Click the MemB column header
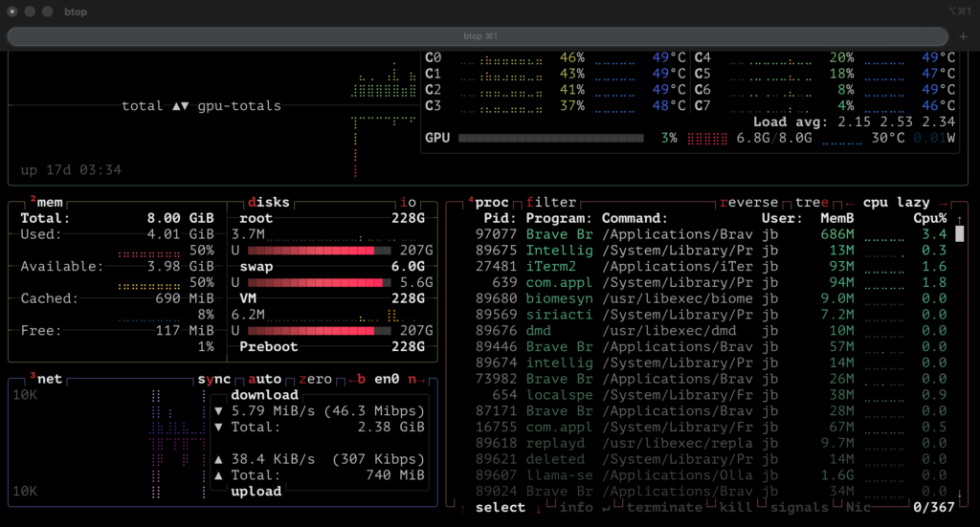Viewport: 980px width, 527px height. click(x=836, y=218)
